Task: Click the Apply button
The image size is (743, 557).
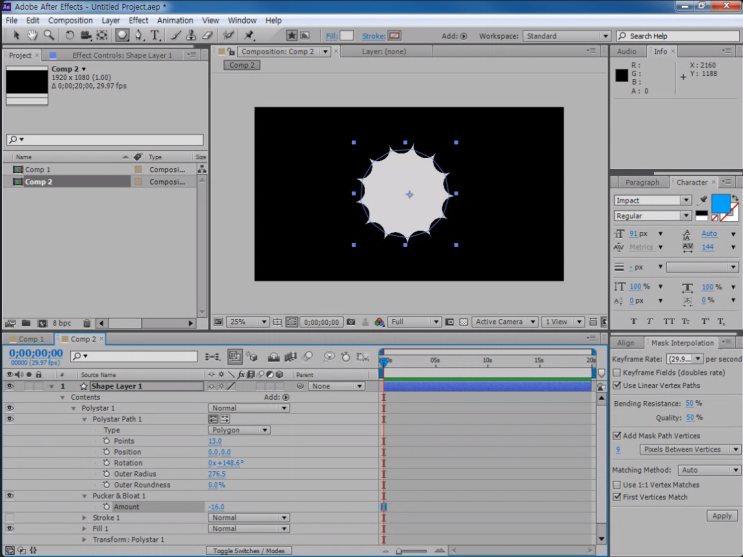Action: coord(721,516)
